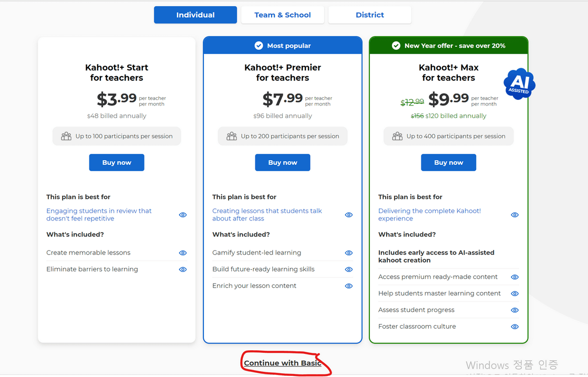Show details for Engaging students in review eye icon
The height and width of the screenshot is (377, 588).
click(x=183, y=215)
